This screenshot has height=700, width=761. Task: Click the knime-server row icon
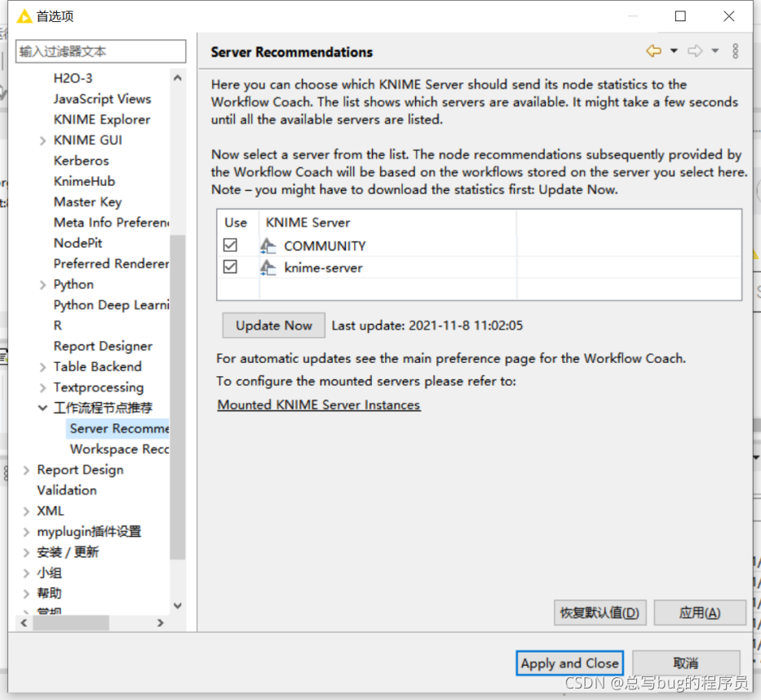pyautogui.click(x=268, y=268)
